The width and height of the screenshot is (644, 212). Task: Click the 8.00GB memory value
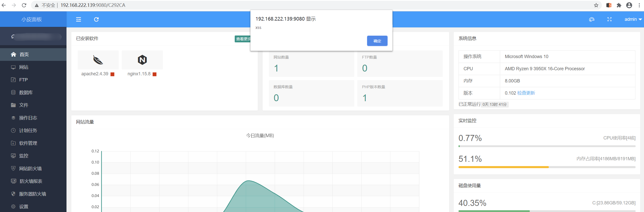[x=512, y=81]
